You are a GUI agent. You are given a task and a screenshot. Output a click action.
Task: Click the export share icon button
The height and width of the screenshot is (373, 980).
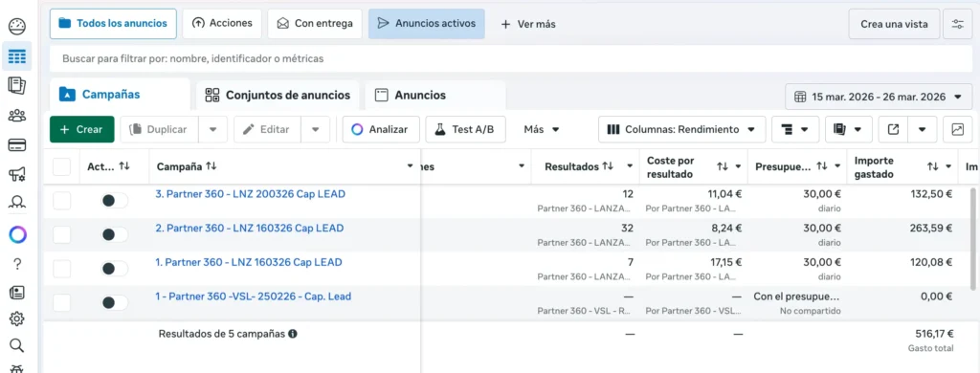pos(893,129)
